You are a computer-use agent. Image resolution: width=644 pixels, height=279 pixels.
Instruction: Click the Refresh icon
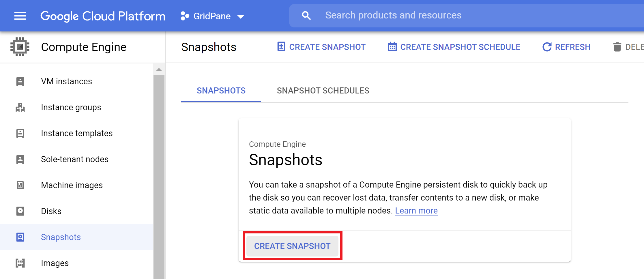[x=547, y=46]
